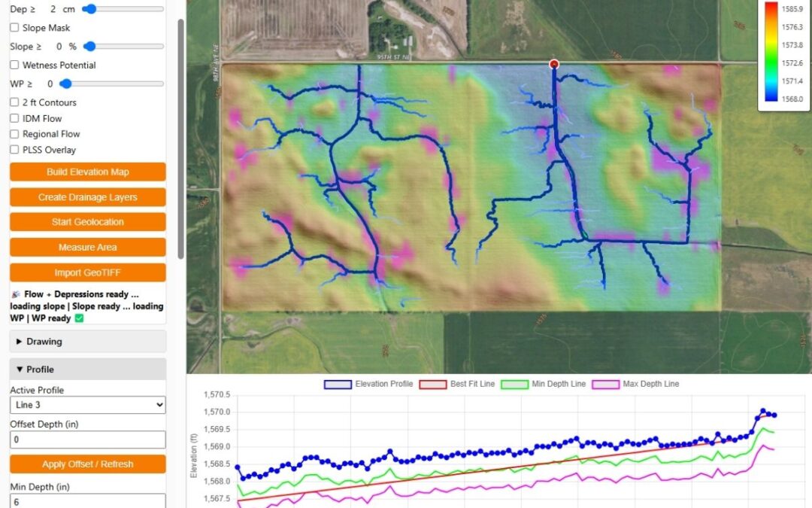Collapse the Profile section
Viewport: 812px width, 508px height.
coord(87,370)
